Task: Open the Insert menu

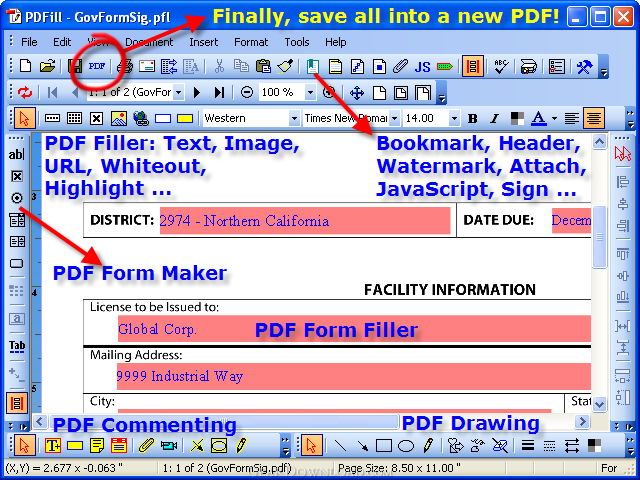Action: (x=203, y=42)
